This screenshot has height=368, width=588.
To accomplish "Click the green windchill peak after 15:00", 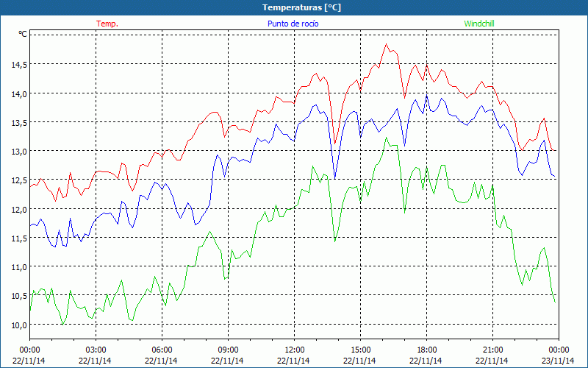I will click(386, 138).
